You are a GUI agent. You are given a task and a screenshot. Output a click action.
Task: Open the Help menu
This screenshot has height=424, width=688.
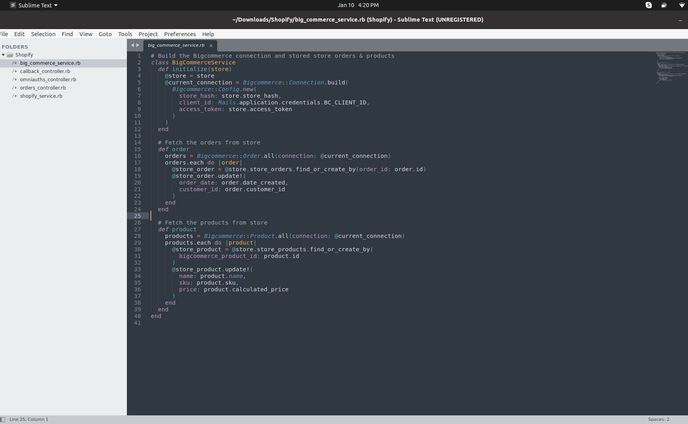tap(208, 34)
